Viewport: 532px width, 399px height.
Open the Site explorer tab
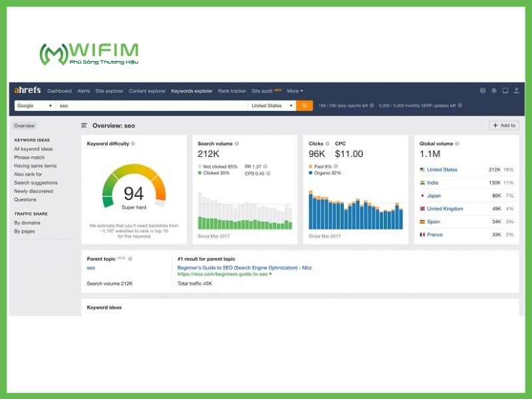(x=109, y=91)
